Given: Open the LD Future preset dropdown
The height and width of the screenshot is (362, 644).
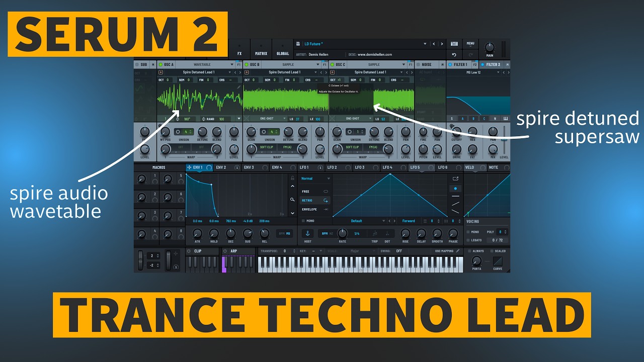Looking at the screenshot, I should pos(365,44).
